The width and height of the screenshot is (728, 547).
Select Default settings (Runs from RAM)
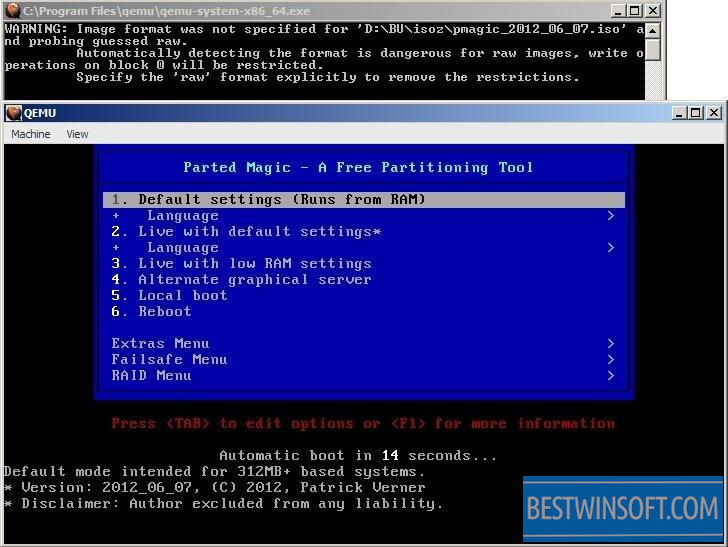click(364, 200)
